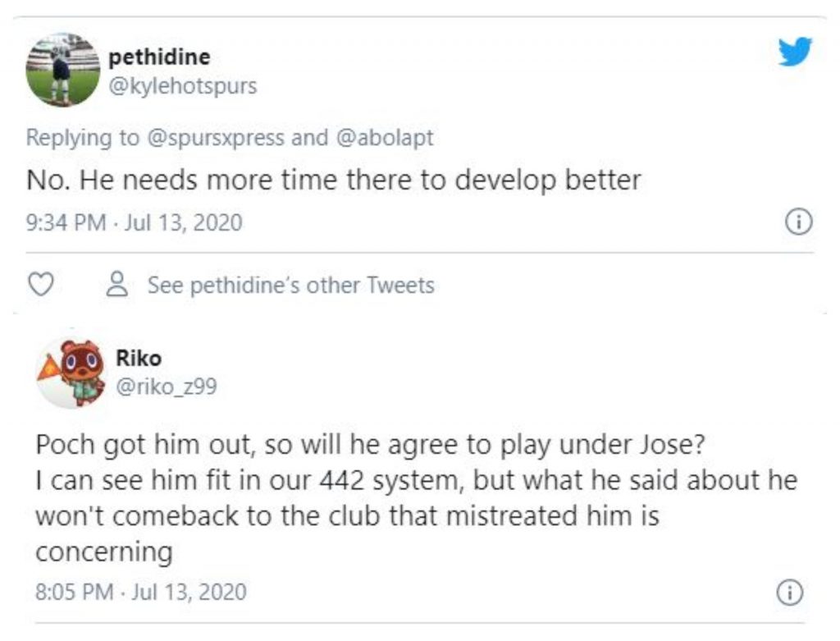Open Riko's raccoon avatar
The image size is (840, 641).
[x=71, y=373]
